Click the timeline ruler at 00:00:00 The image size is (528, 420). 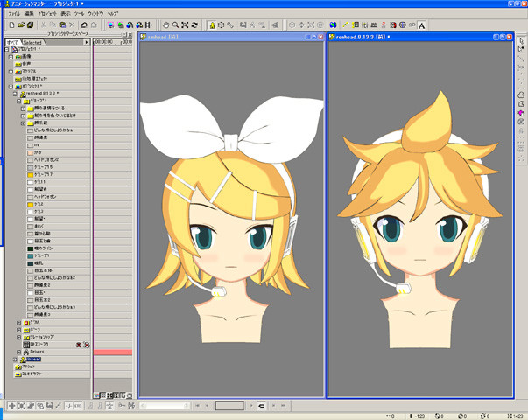(102, 41)
